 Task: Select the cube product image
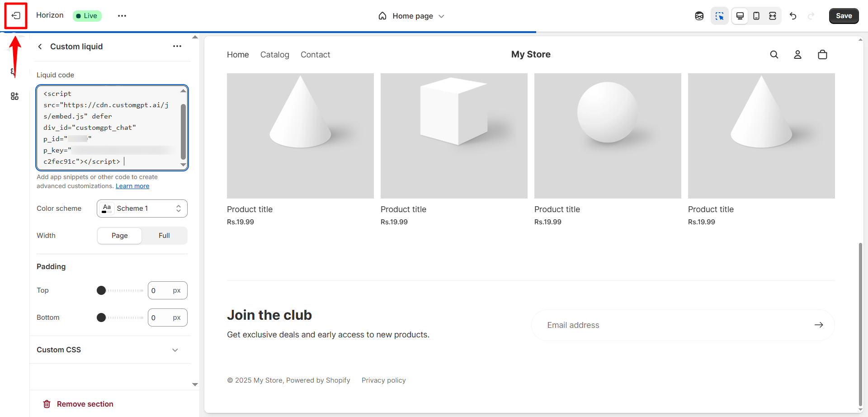click(x=454, y=136)
